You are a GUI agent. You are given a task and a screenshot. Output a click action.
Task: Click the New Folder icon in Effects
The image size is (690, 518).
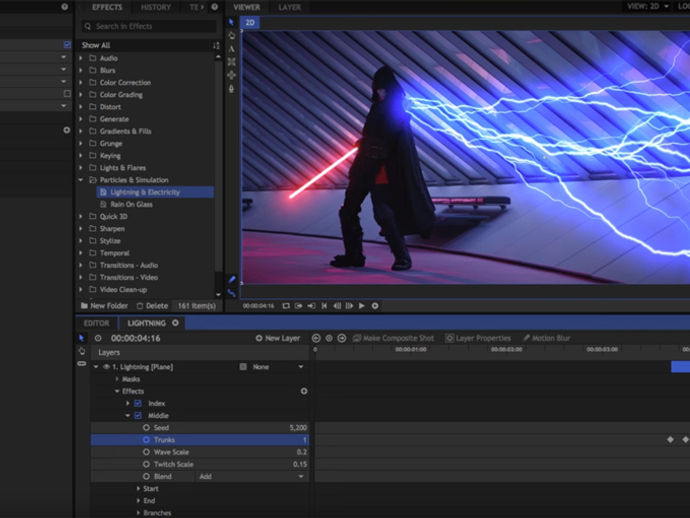(x=84, y=305)
